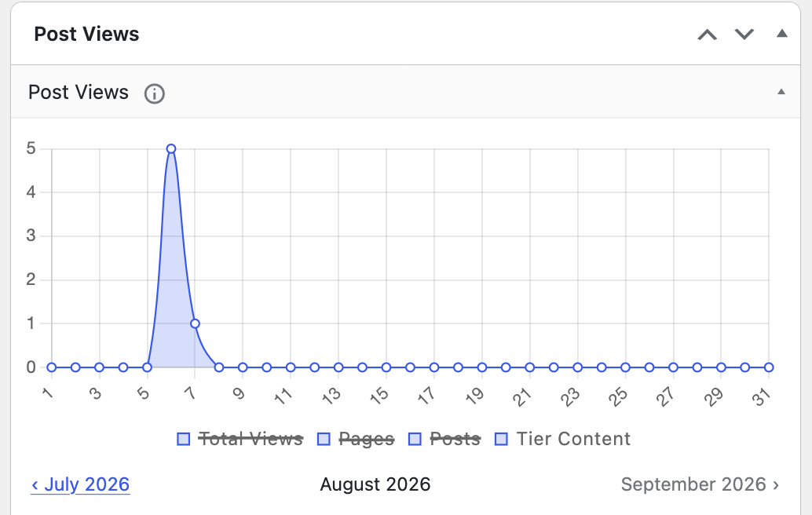Collapse the inner Post Views section
This screenshot has height=515, width=812.
coord(781,92)
